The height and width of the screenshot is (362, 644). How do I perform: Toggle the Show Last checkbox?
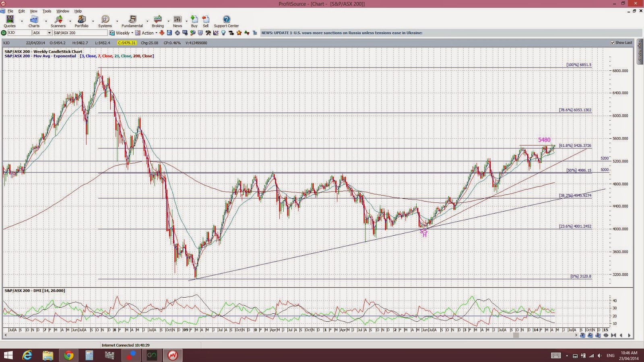tap(613, 43)
